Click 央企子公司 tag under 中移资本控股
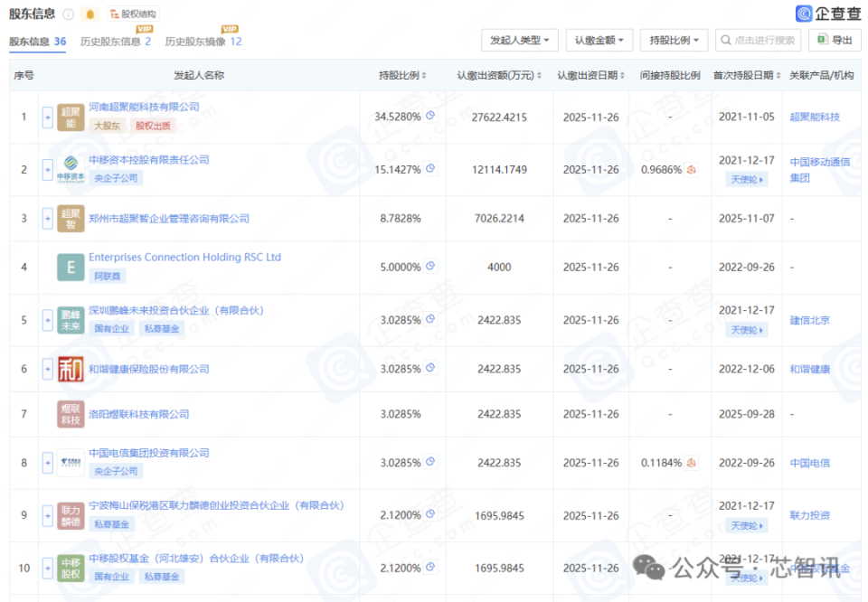868x602 pixels. [115, 178]
